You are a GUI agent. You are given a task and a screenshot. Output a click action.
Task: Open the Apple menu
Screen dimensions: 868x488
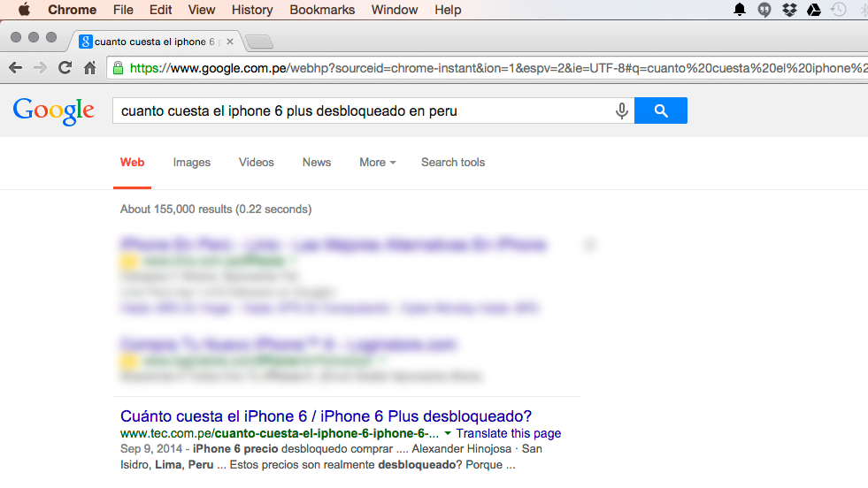(x=24, y=10)
